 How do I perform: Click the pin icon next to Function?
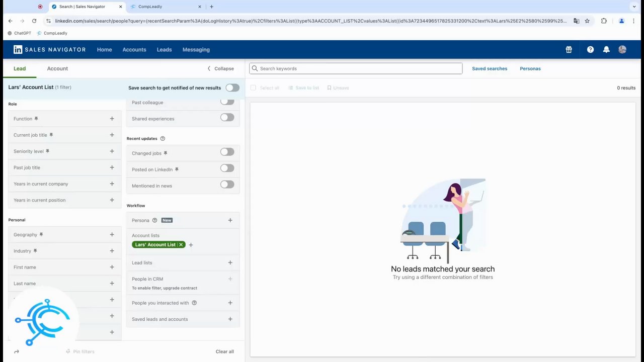click(x=36, y=119)
